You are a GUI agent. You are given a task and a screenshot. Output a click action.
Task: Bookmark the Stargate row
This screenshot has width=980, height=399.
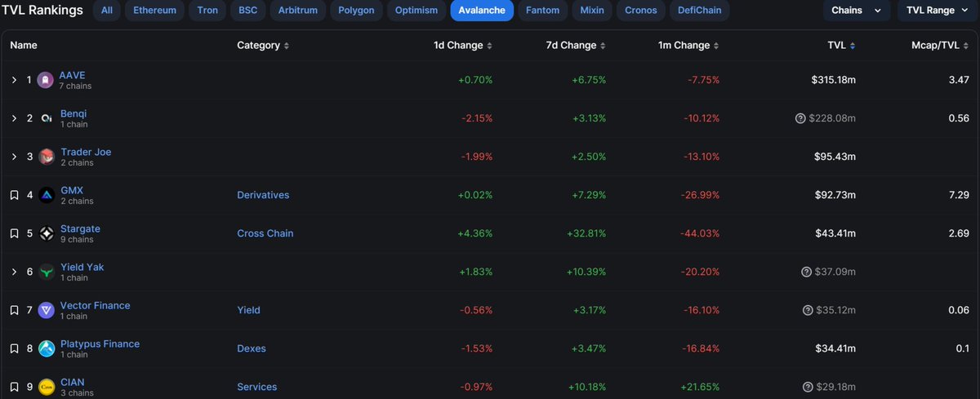[x=14, y=233]
